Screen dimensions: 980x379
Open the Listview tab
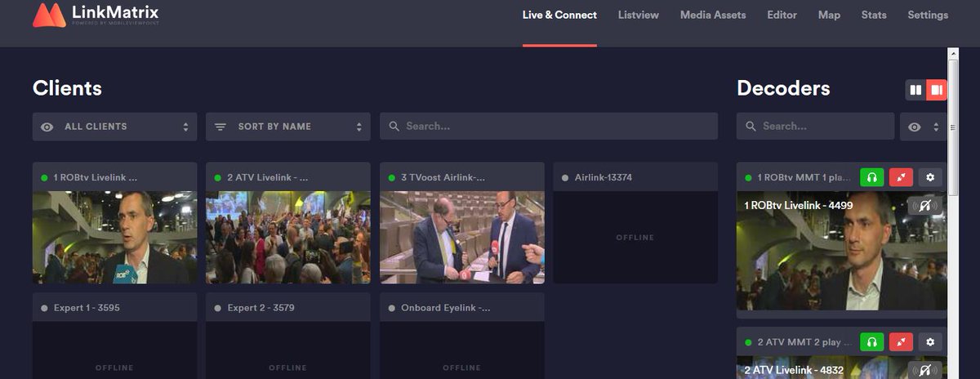click(639, 15)
